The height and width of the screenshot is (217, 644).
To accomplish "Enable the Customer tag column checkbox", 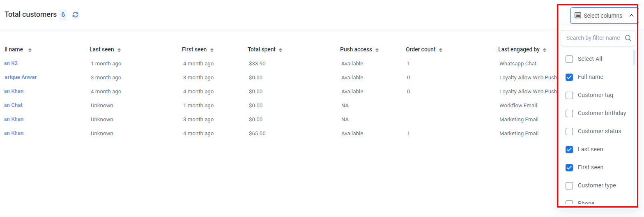I will [569, 95].
